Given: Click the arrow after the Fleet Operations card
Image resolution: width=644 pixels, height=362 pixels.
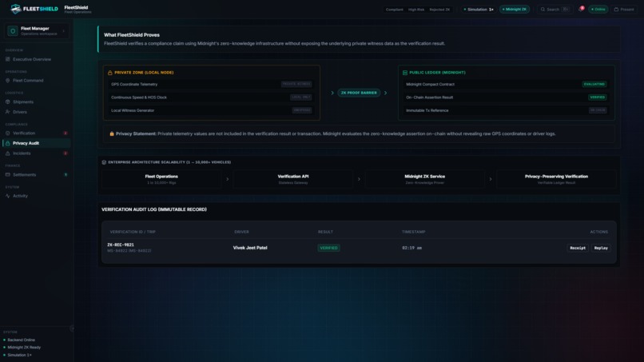Looking at the screenshot, I should tap(228, 179).
